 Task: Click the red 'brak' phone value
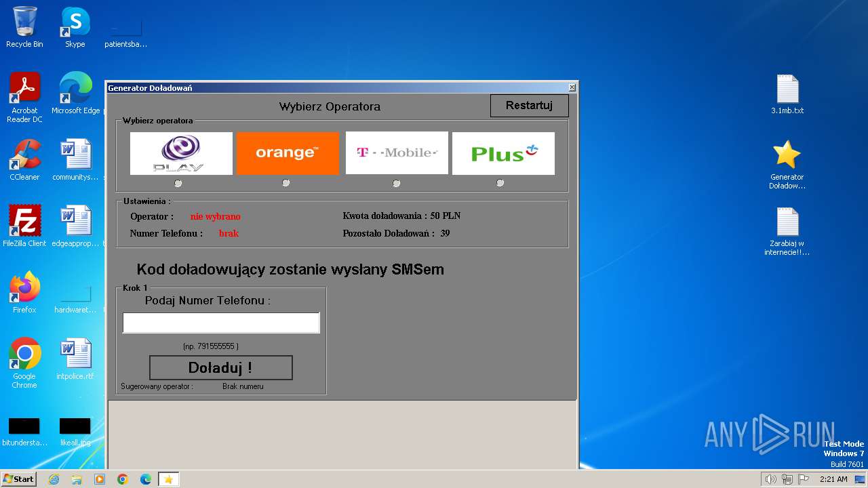pos(229,234)
